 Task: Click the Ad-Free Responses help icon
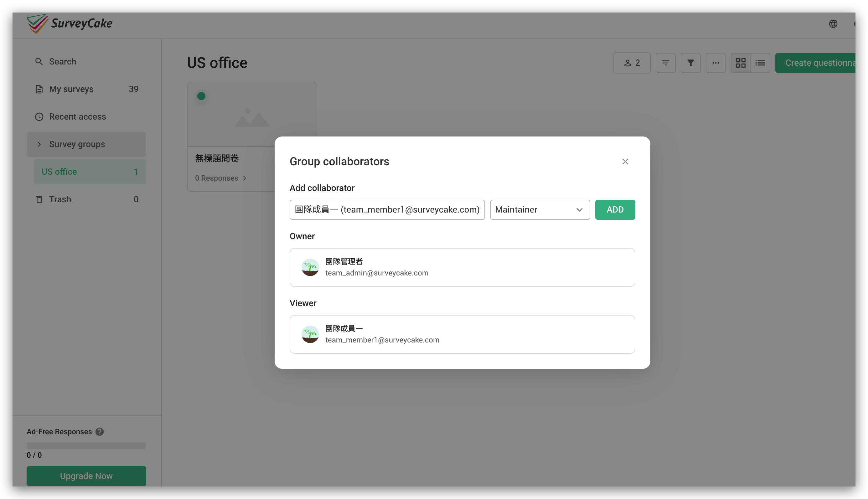click(100, 431)
